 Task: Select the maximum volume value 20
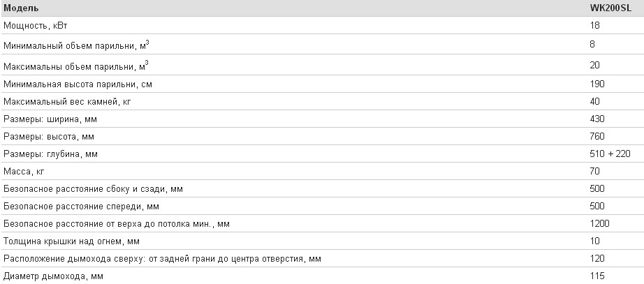(x=594, y=66)
